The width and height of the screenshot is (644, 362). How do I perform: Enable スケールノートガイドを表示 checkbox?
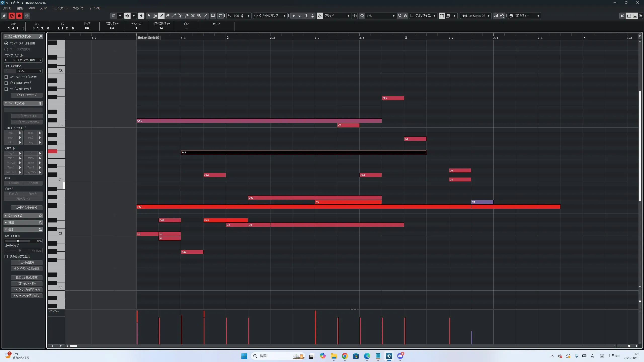tap(6, 77)
